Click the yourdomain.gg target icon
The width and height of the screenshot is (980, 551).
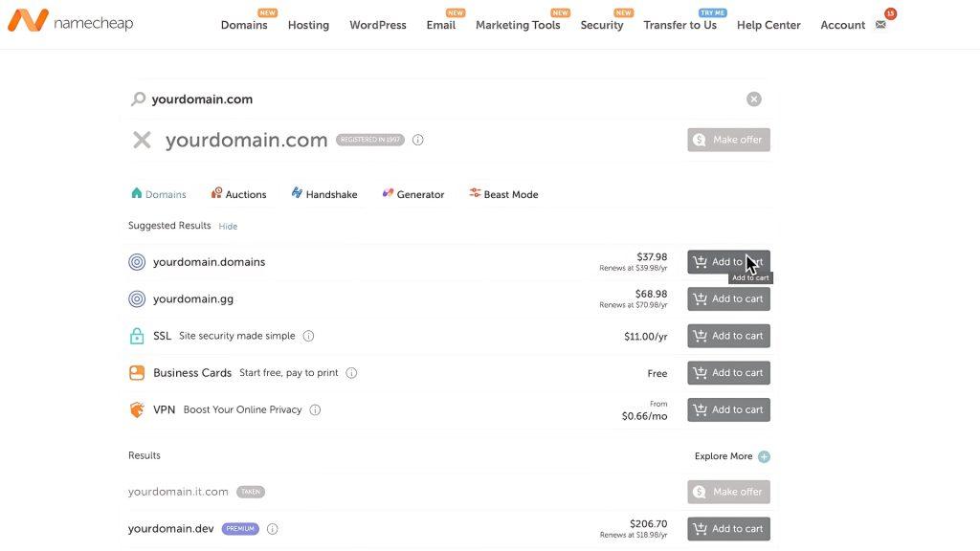tap(137, 298)
